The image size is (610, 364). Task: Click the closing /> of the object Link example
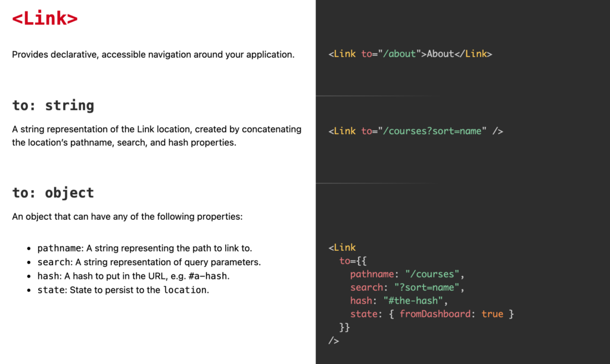point(335,340)
